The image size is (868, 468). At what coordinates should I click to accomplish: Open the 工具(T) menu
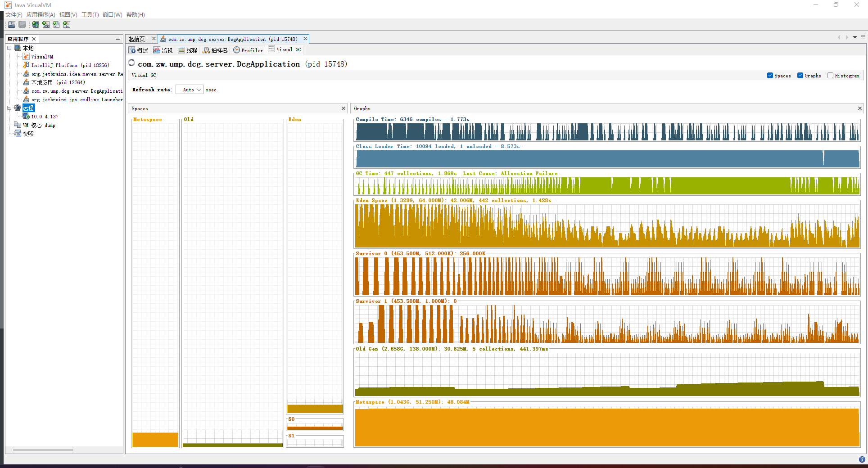pos(90,15)
